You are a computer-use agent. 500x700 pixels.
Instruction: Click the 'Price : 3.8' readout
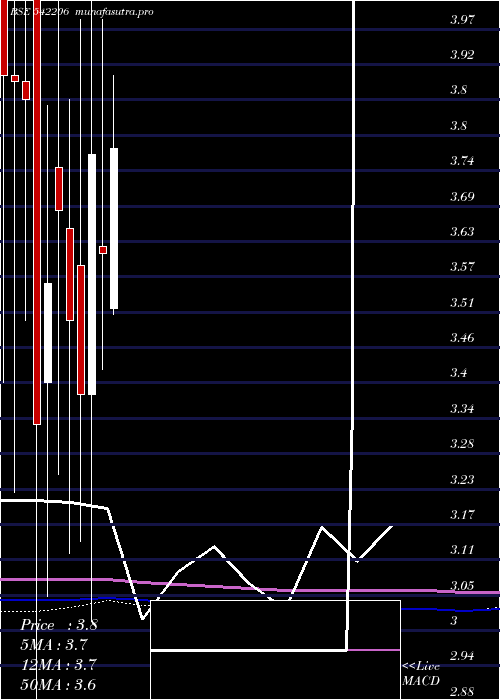(59, 625)
